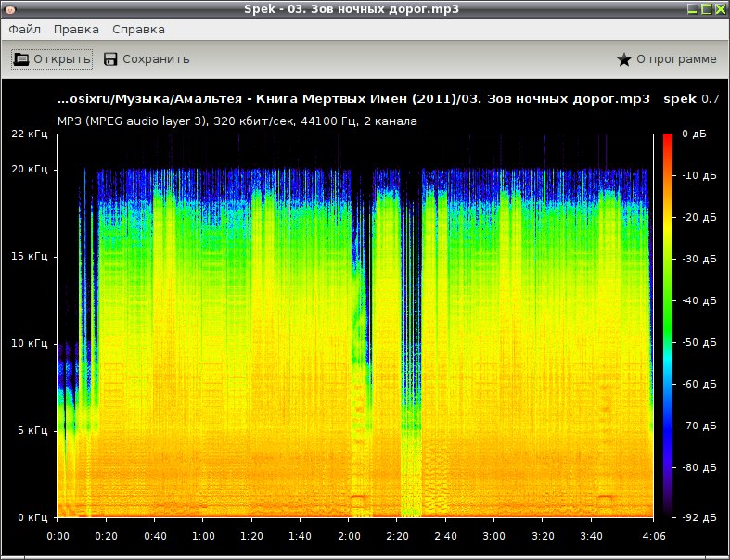Click the 22 кГц frequency label
730x560 pixels.
pyautogui.click(x=30, y=134)
